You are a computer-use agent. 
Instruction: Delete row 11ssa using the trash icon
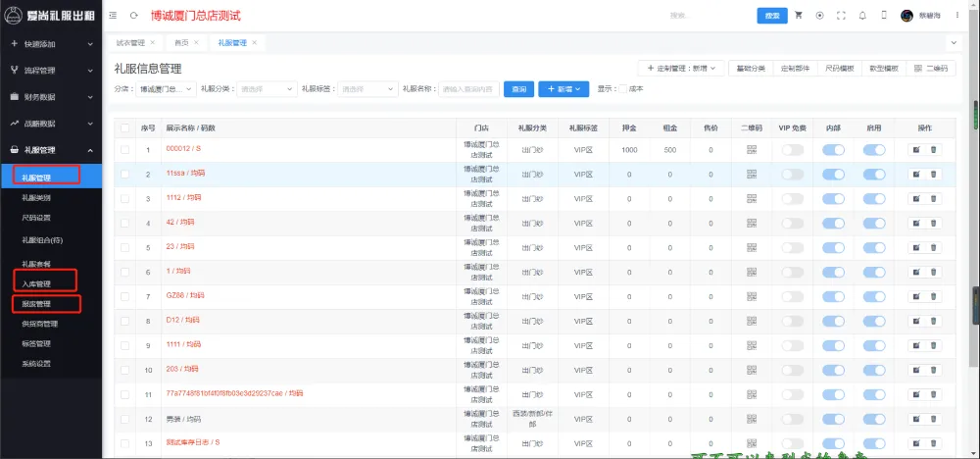(933, 174)
